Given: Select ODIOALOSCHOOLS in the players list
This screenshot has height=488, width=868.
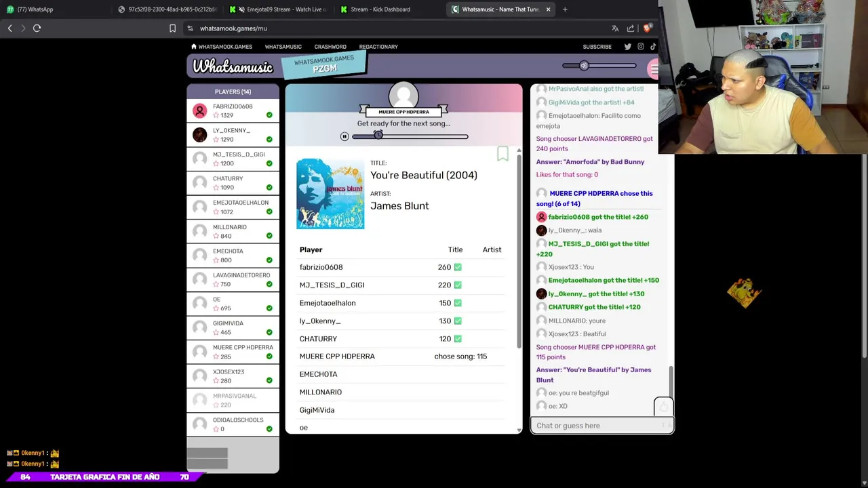Looking at the screenshot, I should coord(233,424).
